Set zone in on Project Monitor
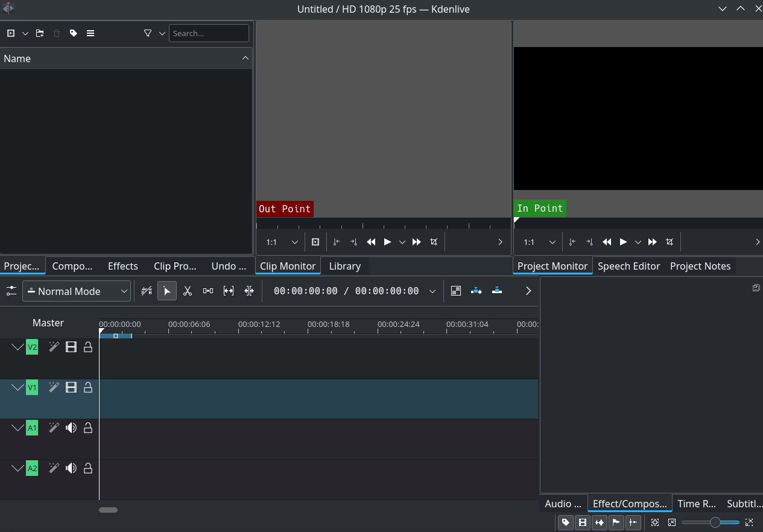Screen dimensions: 763x532 click(573, 242)
